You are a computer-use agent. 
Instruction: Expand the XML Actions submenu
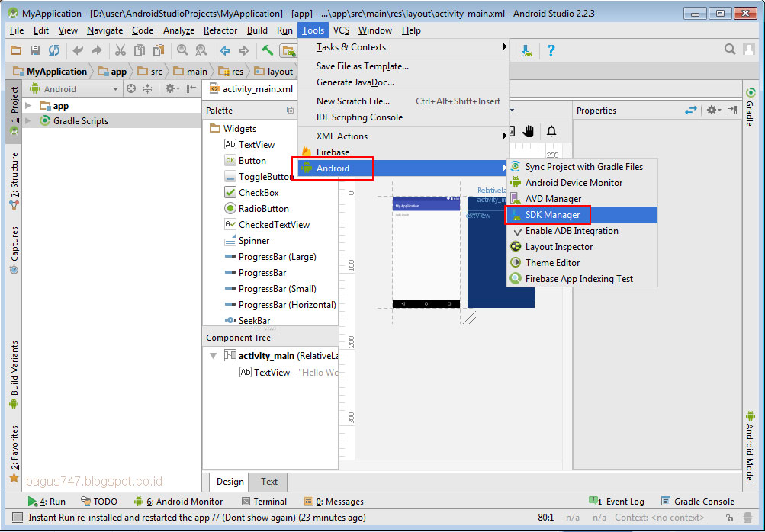tap(403, 136)
